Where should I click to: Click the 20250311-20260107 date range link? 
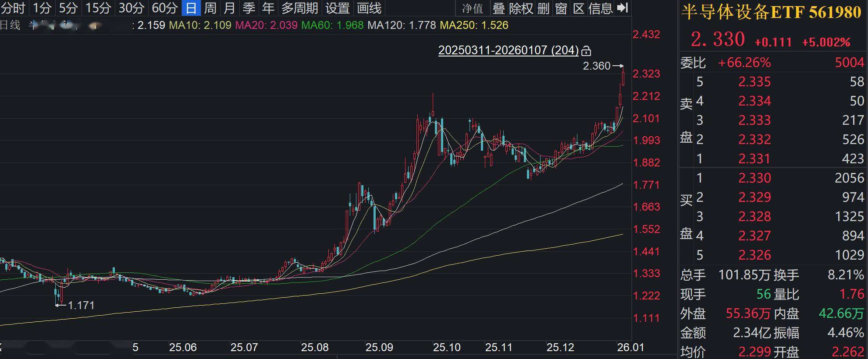coord(508,50)
